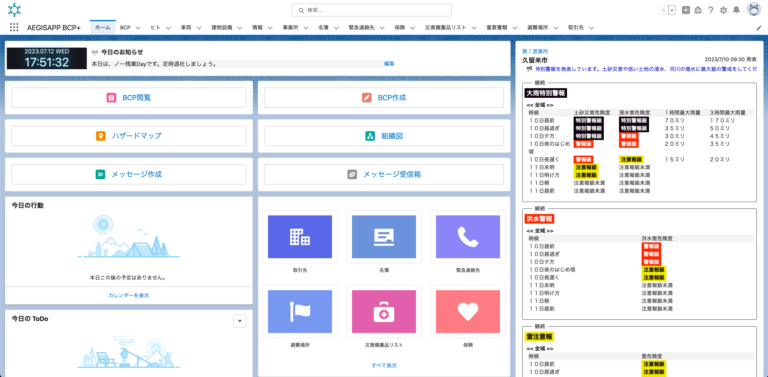Expand the 車両 tab chevron

(198, 28)
